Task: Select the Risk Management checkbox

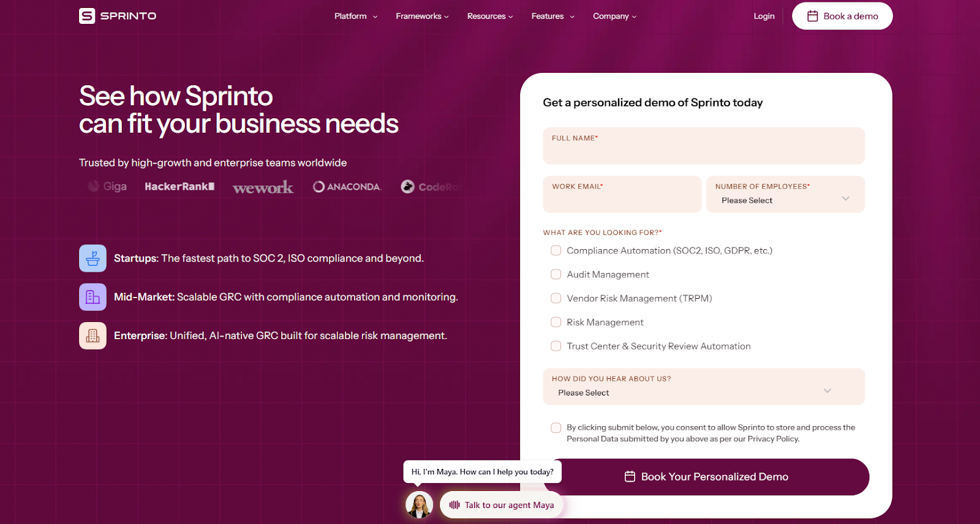Action: coord(556,322)
